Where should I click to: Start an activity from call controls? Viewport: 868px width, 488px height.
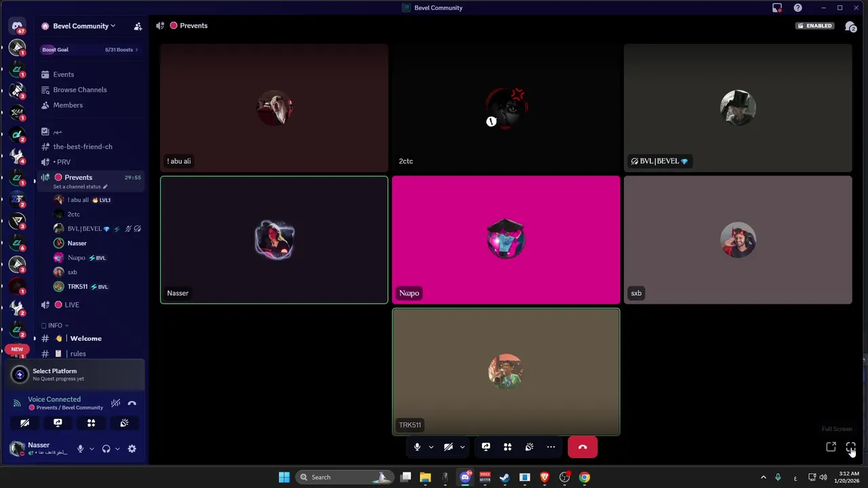coord(507,447)
